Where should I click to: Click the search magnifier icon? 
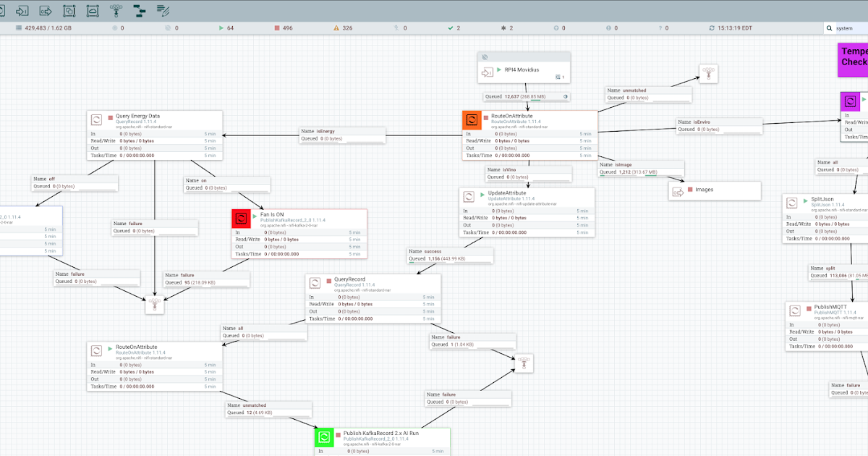(x=830, y=28)
